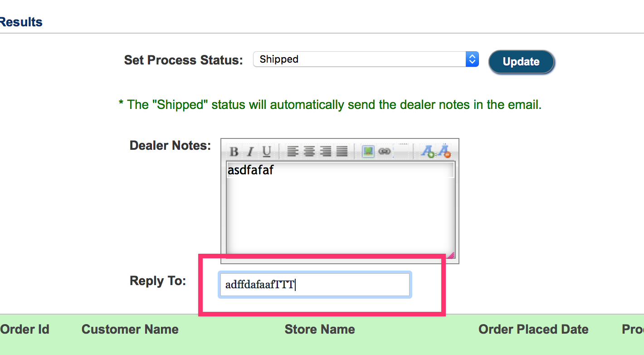Center align Dealer Notes text

click(x=309, y=151)
